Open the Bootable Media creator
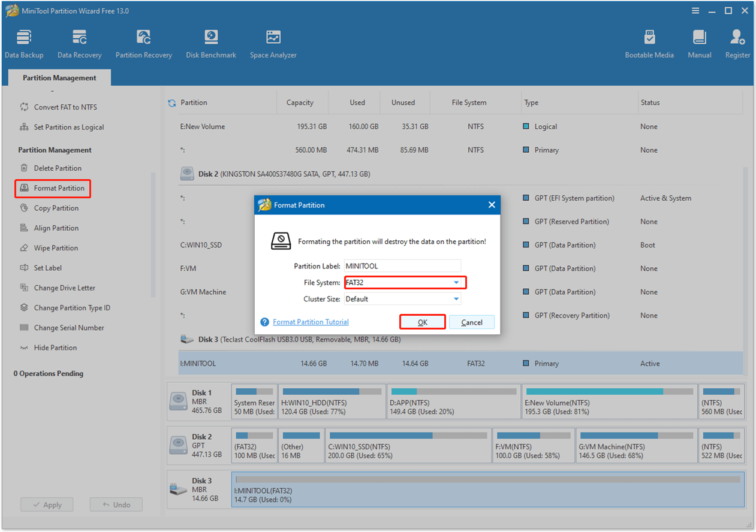Image resolution: width=756 pixels, height=532 pixels. click(x=649, y=42)
